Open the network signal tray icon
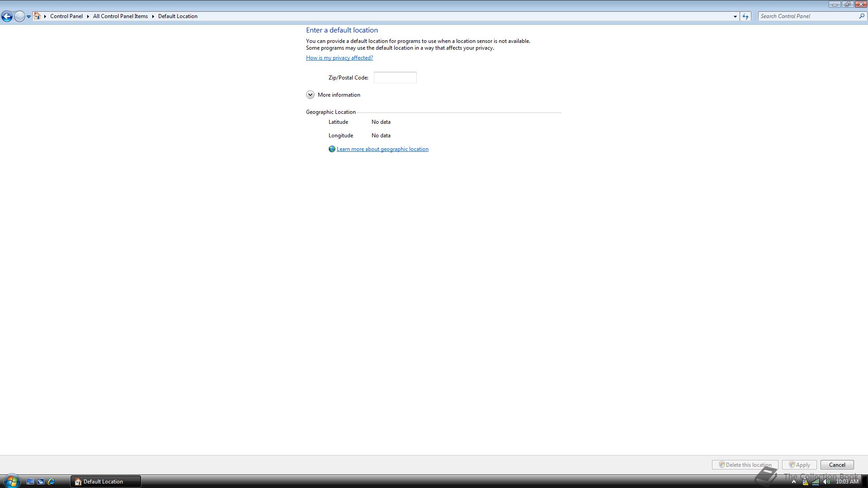 tap(816, 482)
